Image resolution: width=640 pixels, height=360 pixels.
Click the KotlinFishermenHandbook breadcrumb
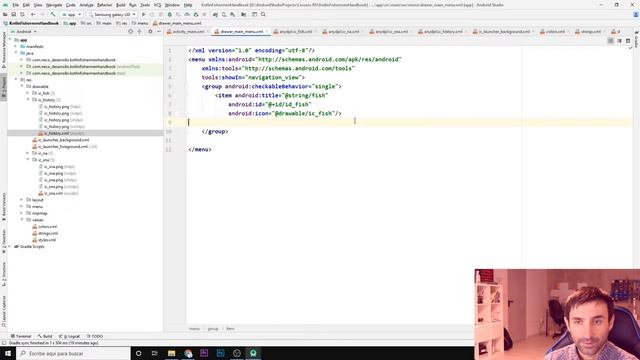[31, 23]
